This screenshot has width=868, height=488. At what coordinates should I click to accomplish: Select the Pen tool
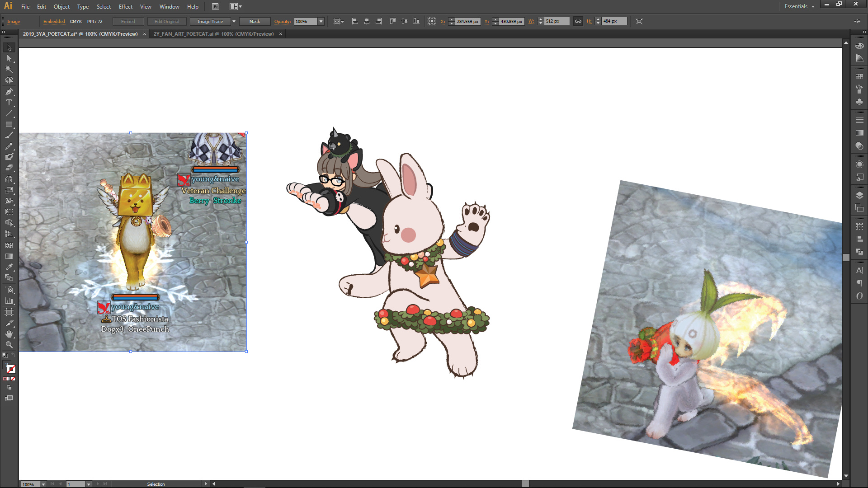pyautogui.click(x=9, y=92)
